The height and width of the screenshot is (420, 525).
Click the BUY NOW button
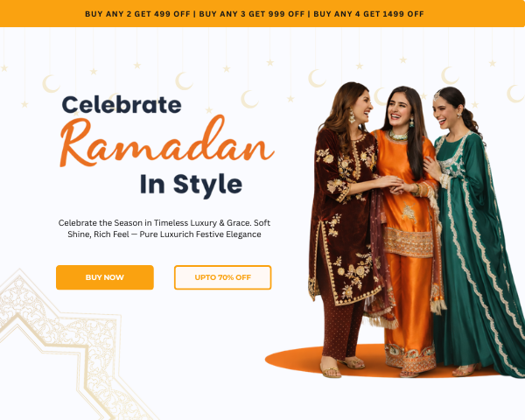105,277
